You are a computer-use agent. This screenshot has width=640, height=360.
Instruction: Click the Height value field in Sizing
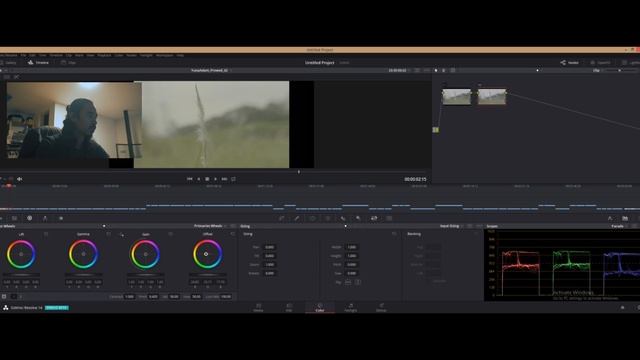point(351,256)
